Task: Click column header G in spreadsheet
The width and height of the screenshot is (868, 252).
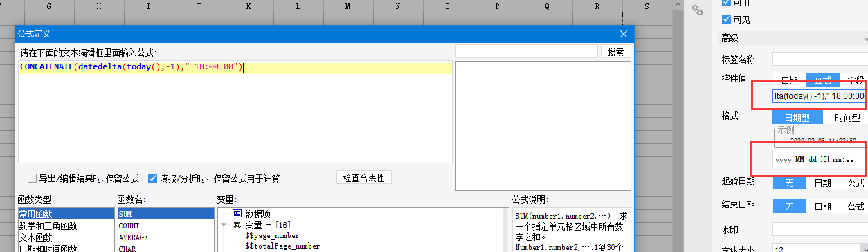Action: (x=48, y=6)
